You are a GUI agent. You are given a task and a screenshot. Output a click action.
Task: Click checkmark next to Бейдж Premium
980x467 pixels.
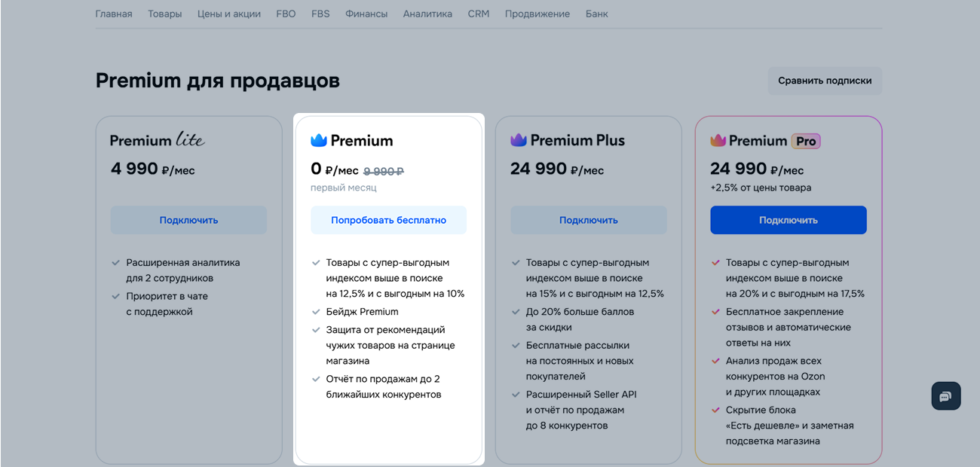coord(317,312)
